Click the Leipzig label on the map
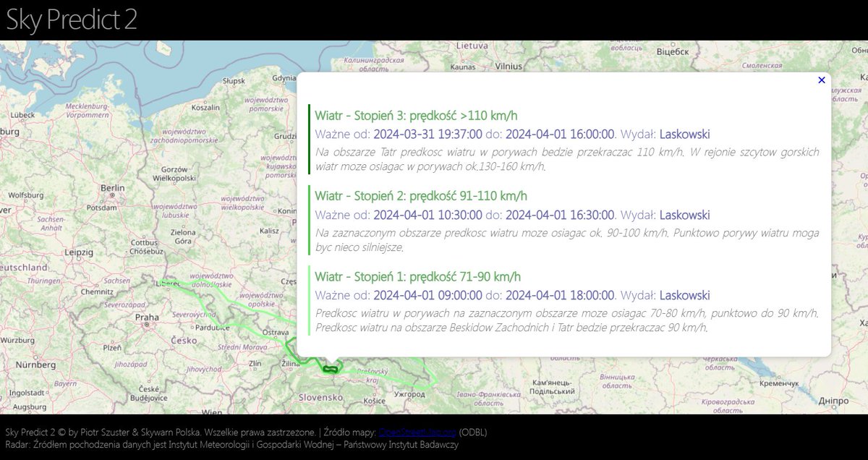The width and height of the screenshot is (868, 460). click(79, 253)
